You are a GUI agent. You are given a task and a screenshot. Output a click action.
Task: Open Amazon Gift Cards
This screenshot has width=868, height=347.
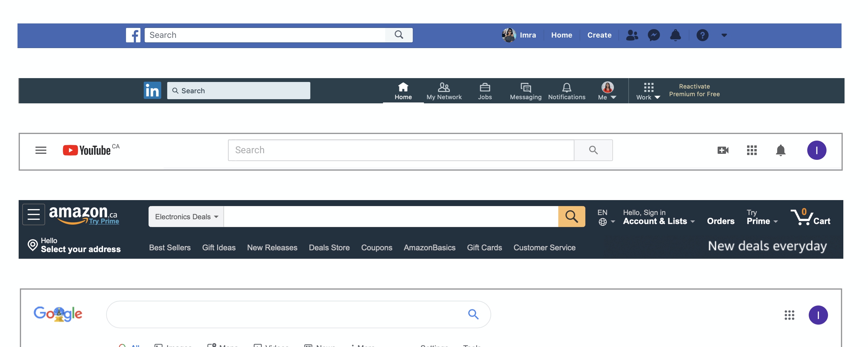pyautogui.click(x=484, y=247)
